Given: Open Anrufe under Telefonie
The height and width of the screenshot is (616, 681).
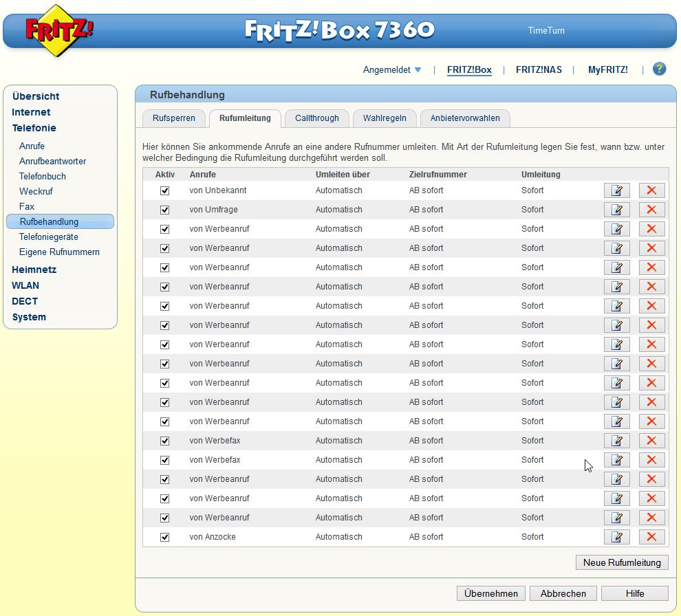Looking at the screenshot, I should 32,146.
